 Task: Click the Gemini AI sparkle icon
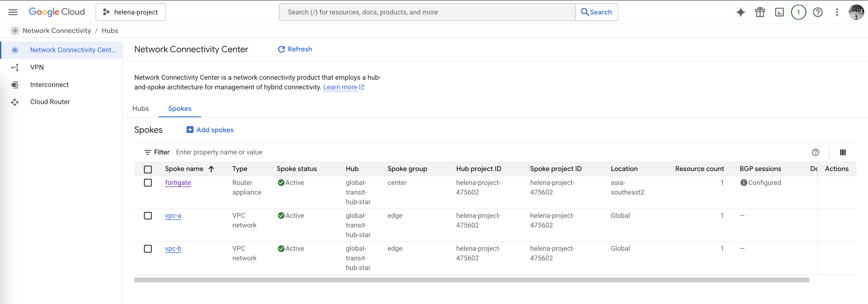740,12
